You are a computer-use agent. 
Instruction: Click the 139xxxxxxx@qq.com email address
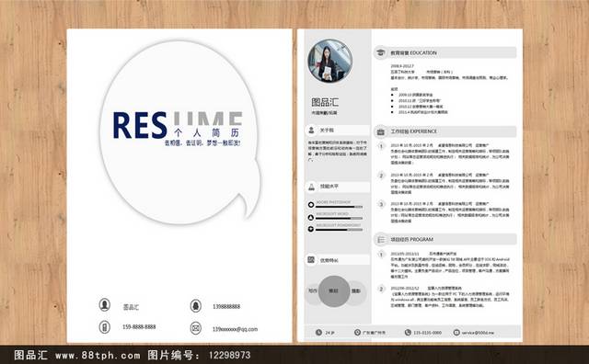point(236,329)
